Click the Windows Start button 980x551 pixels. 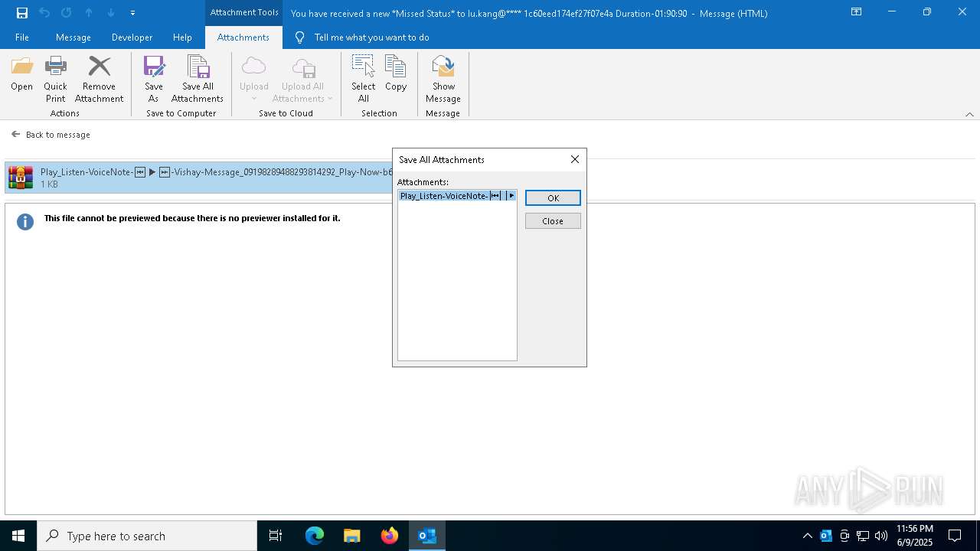coord(18,536)
